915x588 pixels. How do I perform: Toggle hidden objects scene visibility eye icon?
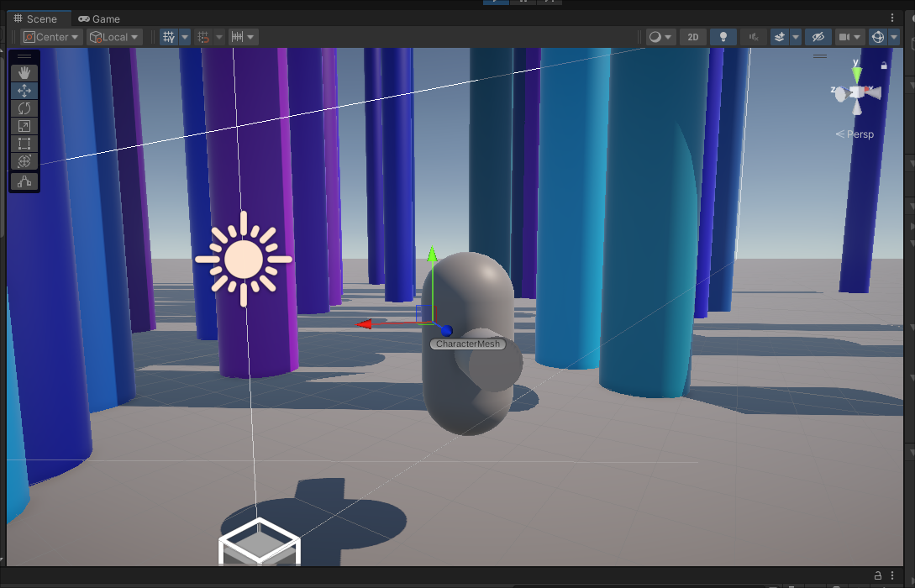coord(817,37)
